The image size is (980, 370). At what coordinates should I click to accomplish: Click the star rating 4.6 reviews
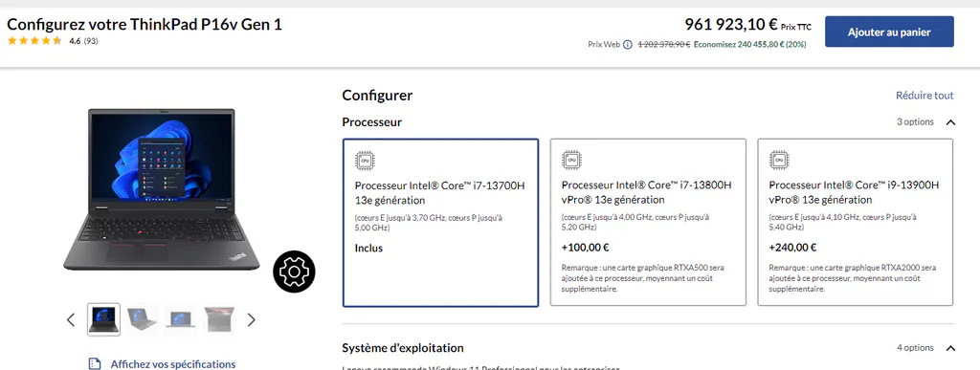point(53,41)
